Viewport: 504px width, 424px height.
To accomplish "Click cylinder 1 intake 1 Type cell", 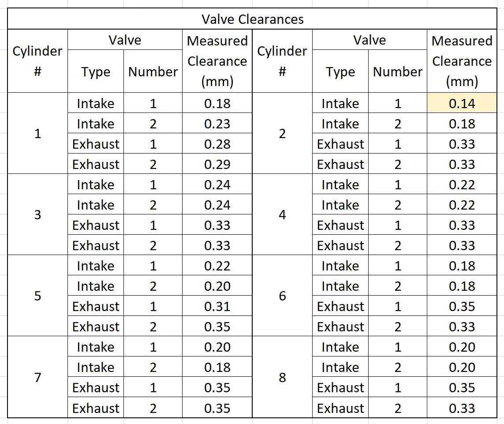I will 95,103.
